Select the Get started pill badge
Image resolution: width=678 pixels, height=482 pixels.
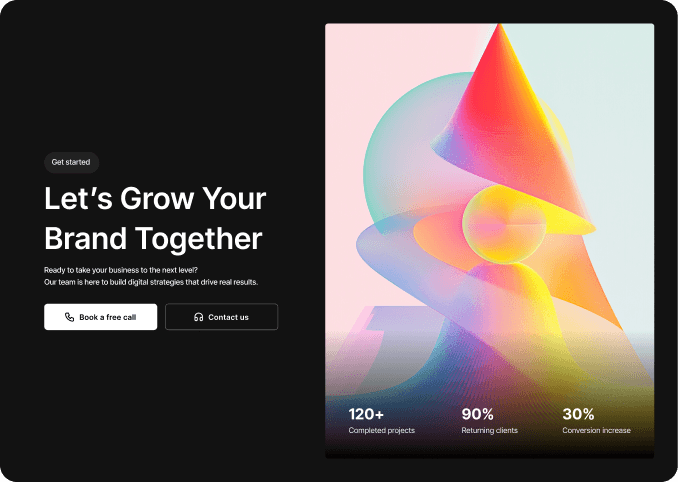71,162
